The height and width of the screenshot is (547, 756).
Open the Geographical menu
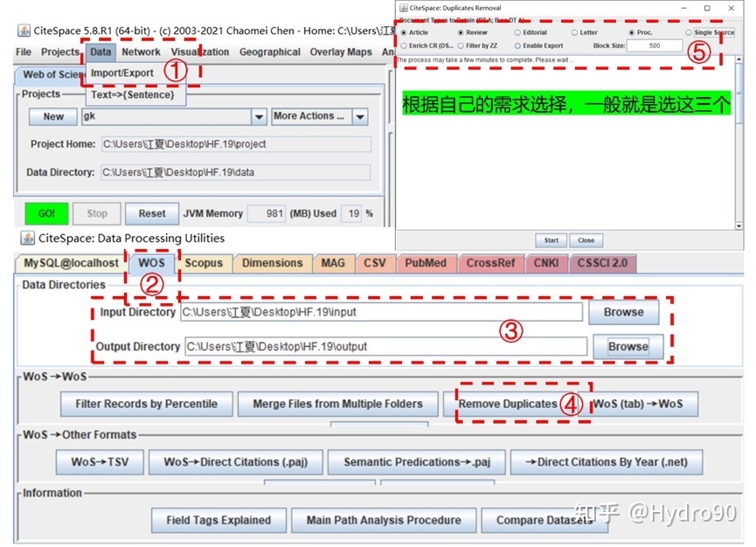pos(269,52)
